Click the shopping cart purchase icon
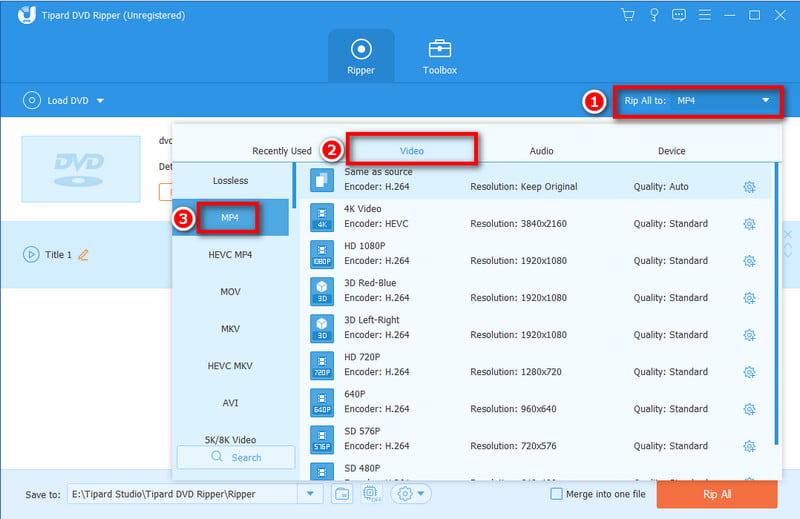The image size is (800, 519). coord(627,15)
